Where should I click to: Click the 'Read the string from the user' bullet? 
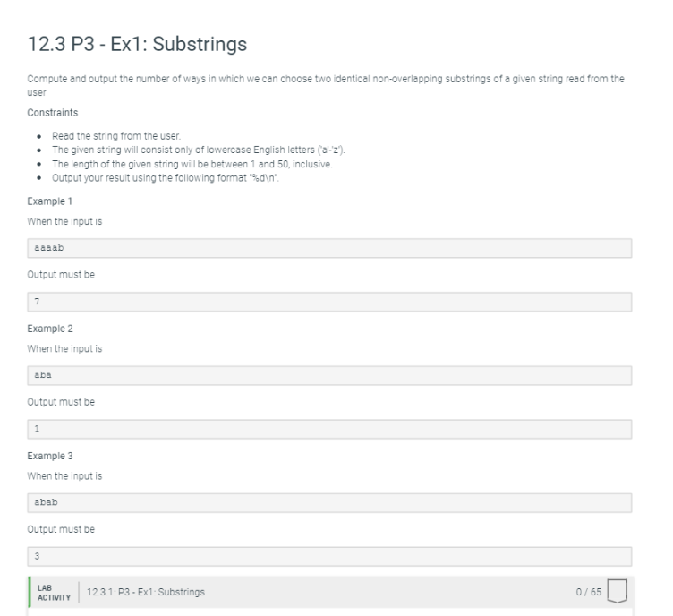click(116, 136)
